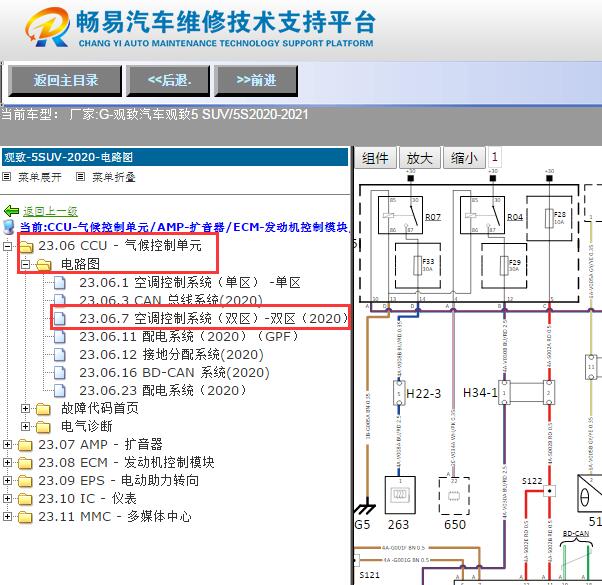
Task: Click document icon of 23.06.23 配电系统
Action: coord(60,391)
